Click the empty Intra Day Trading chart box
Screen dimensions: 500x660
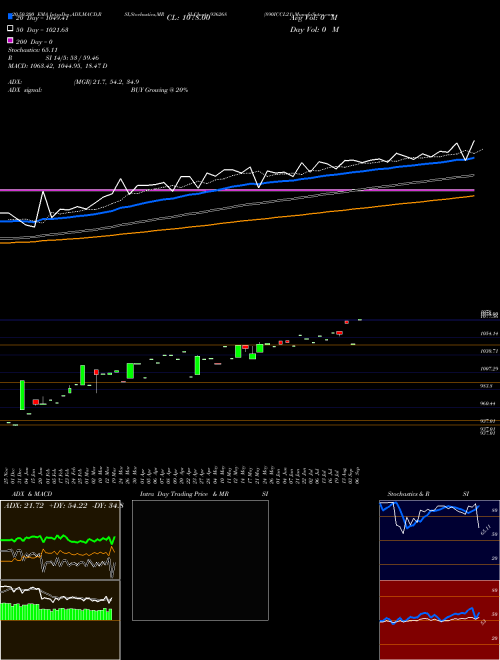point(200,560)
